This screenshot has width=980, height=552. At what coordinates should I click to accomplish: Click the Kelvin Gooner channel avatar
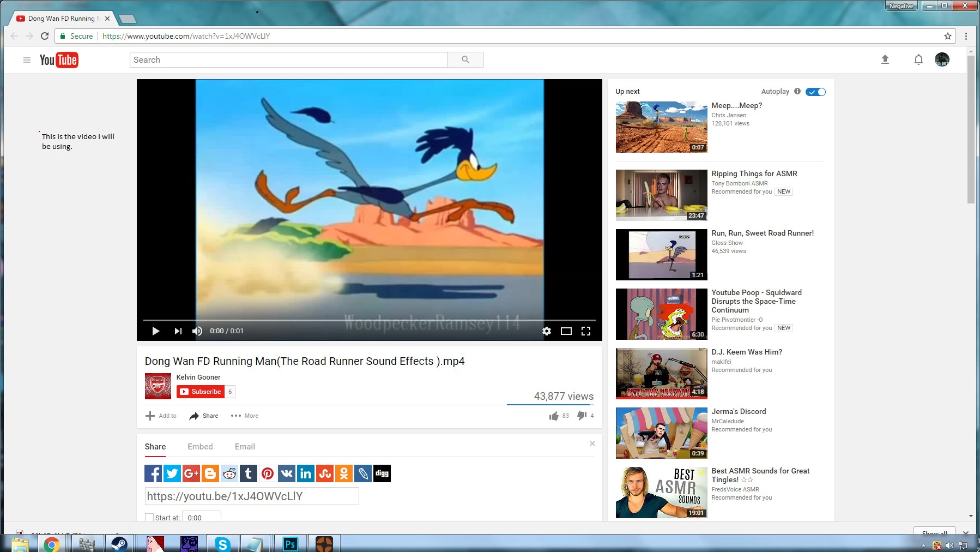click(x=158, y=386)
